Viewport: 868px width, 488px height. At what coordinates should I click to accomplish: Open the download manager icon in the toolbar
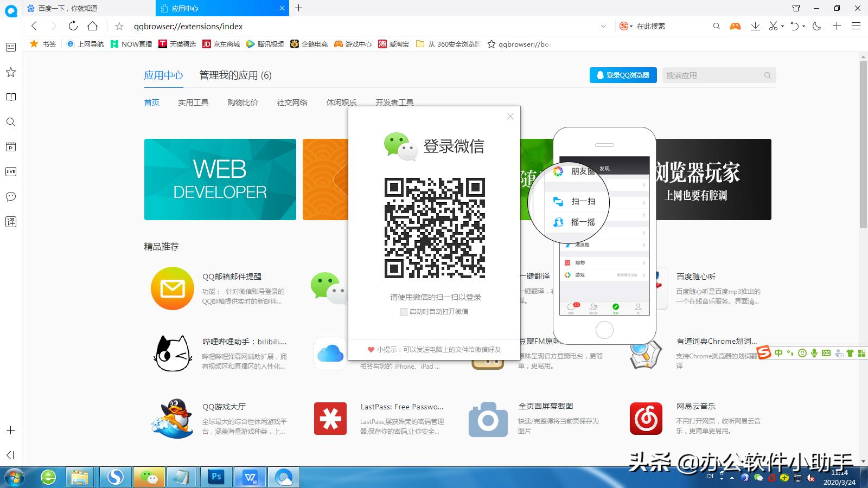coord(755,25)
